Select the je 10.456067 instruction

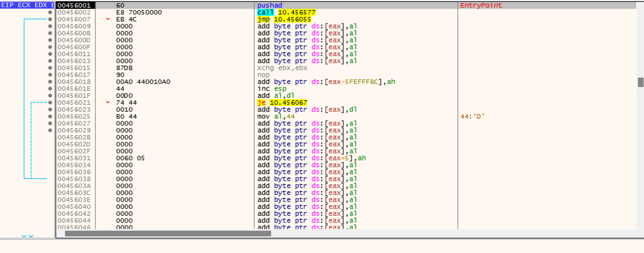[x=282, y=103]
